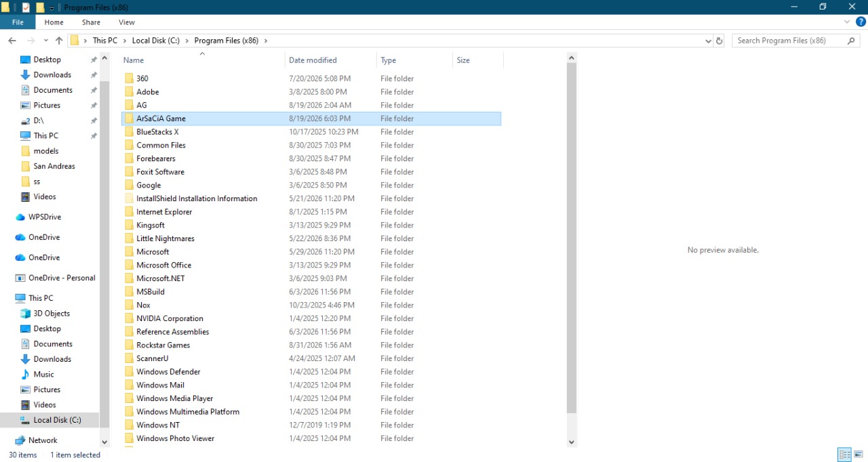Viewport: 868px width, 462px height.
Task: Refresh the Program Files (x86) folder
Action: pos(719,41)
